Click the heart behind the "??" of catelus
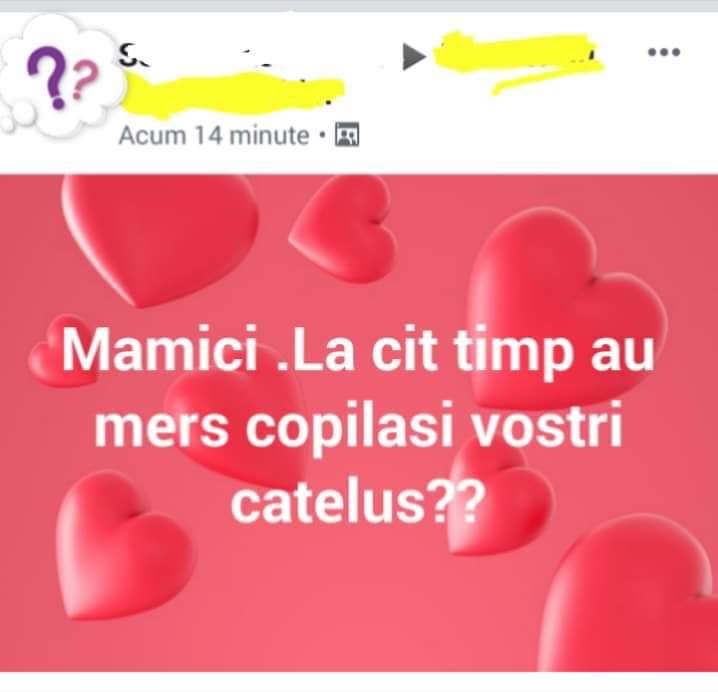 499,497
